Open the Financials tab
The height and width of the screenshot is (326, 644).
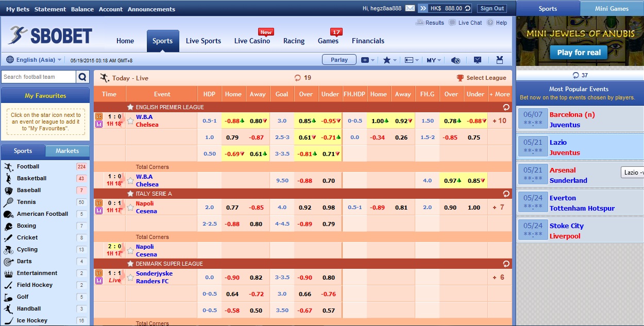(368, 41)
